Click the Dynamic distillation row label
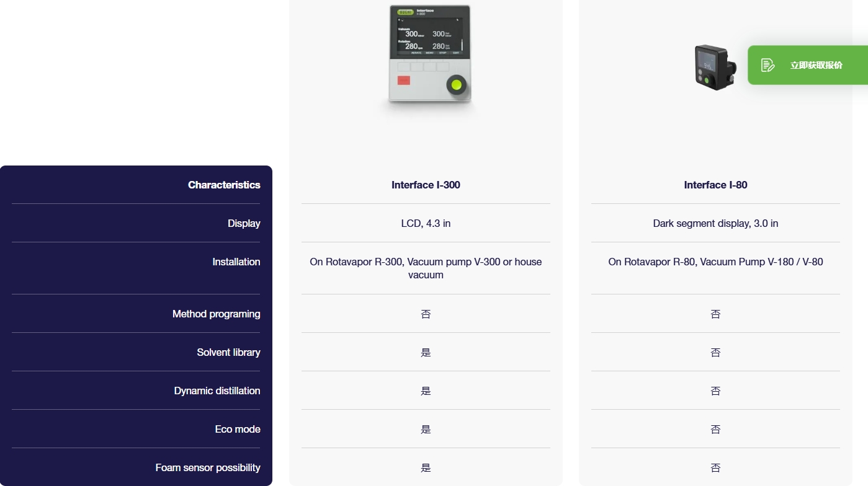 pos(217,391)
